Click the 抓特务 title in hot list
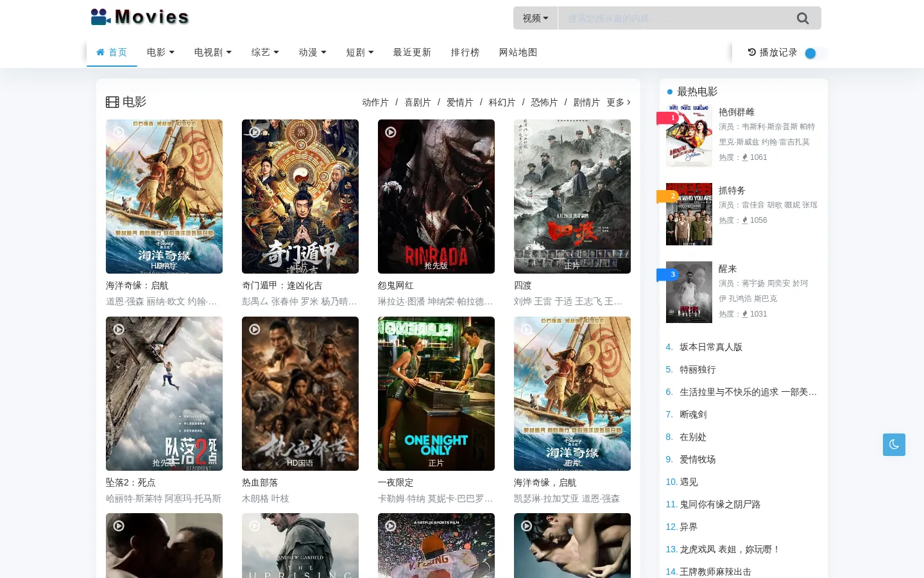The height and width of the screenshot is (578, 924). (x=732, y=190)
